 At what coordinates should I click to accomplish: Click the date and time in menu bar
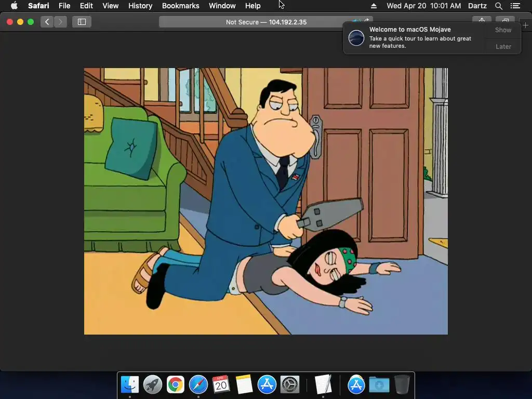pyautogui.click(x=424, y=5)
